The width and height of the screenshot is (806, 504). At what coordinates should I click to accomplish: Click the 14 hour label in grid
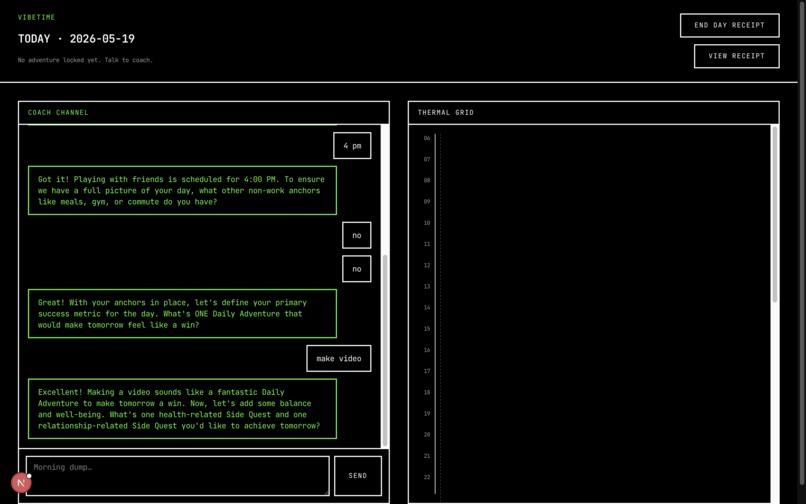tap(427, 308)
